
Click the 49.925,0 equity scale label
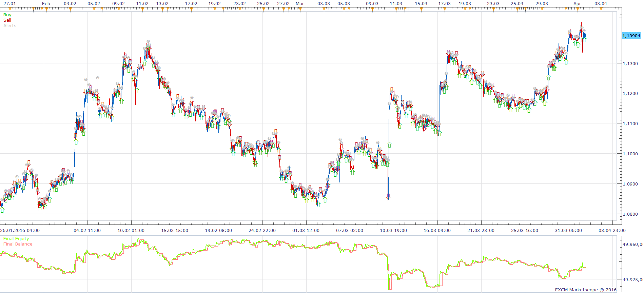point(633,280)
